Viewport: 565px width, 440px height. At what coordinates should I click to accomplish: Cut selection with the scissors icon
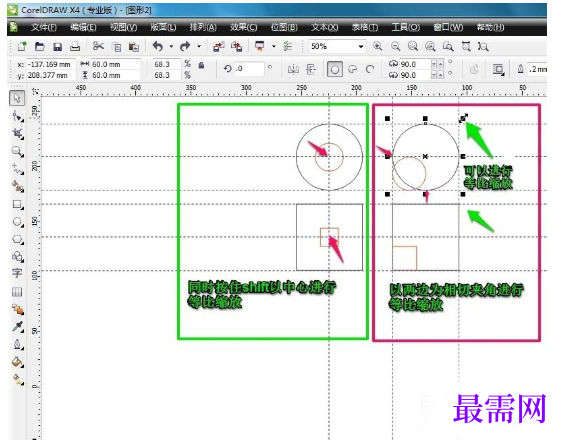click(x=98, y=46)
